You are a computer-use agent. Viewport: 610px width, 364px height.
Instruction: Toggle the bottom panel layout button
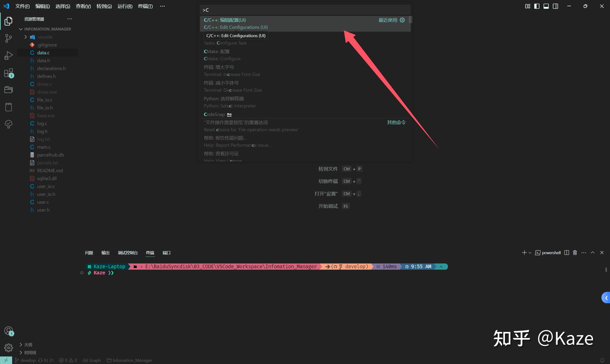tap(546, 6)
